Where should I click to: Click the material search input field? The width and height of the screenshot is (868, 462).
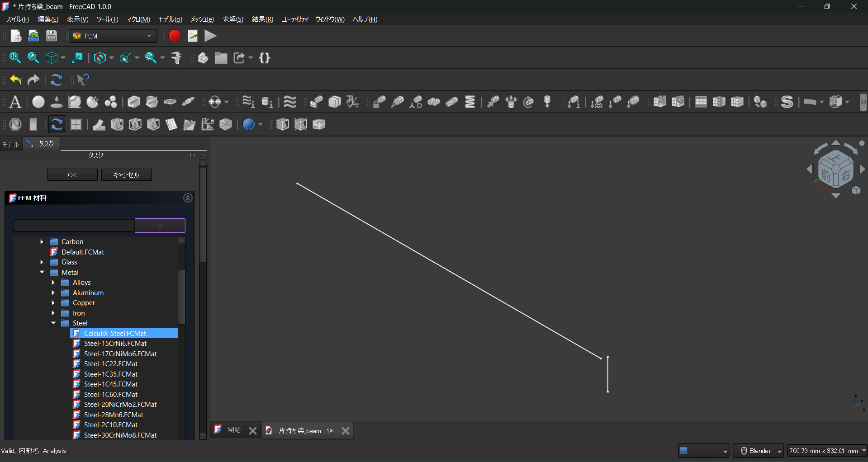pyautogui.click(x=74, y=226)
